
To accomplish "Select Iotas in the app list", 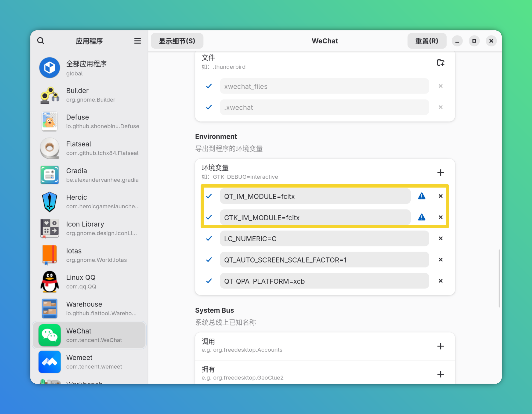I will (x=89, y=255).
